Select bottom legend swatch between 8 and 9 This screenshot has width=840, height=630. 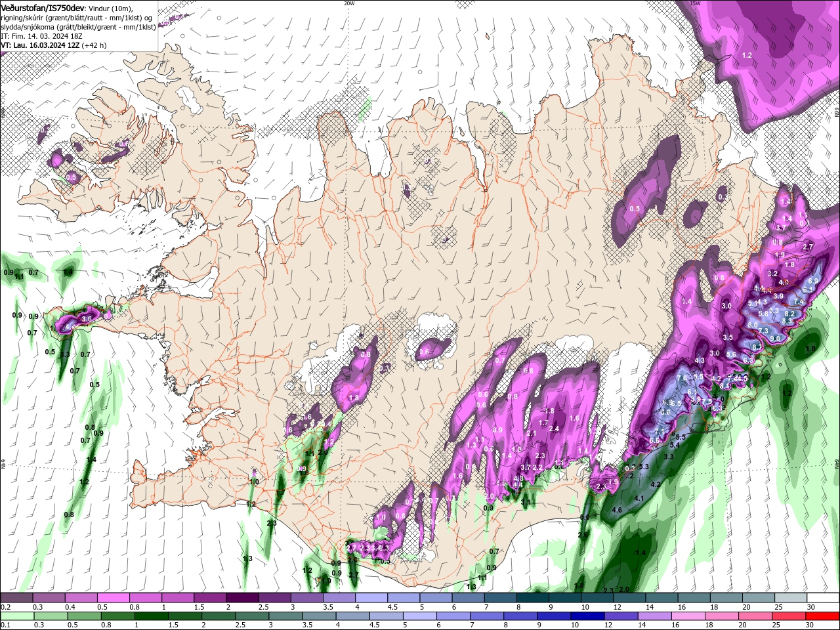point(520,616)
